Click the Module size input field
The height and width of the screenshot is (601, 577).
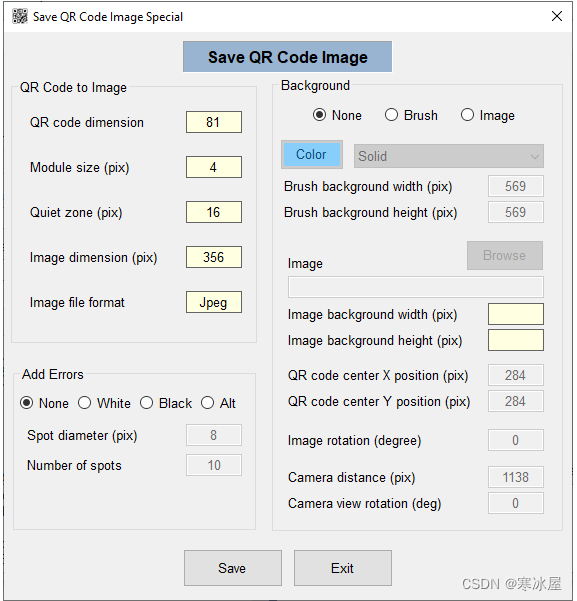coord(214,167)
